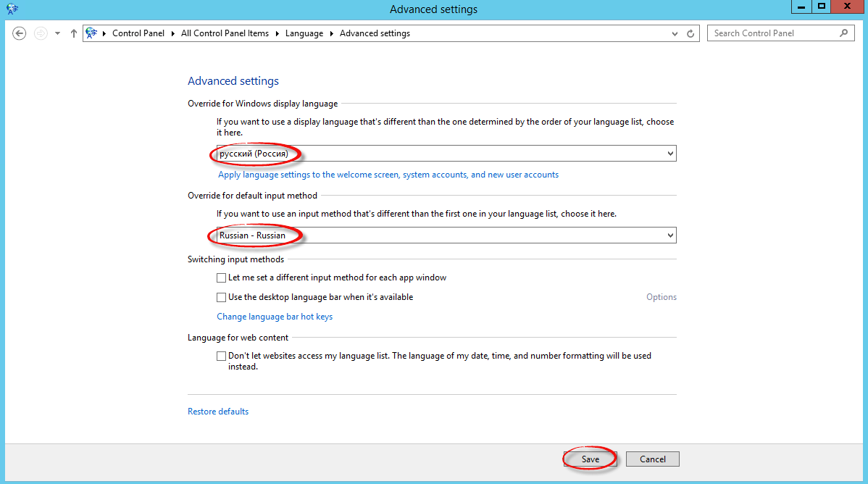Click the Forward navigation arrow
The width and height of the screenshot is (868, 484).
point(41,33)
